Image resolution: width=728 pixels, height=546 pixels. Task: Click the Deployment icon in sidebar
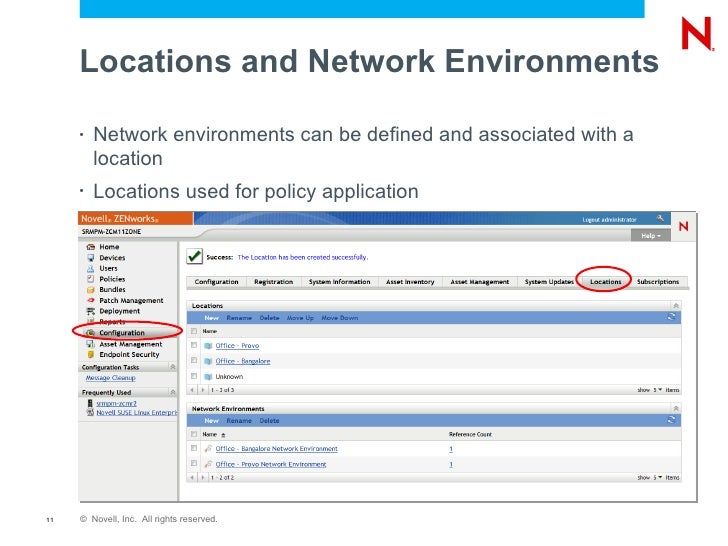click(x=91, y=311)
